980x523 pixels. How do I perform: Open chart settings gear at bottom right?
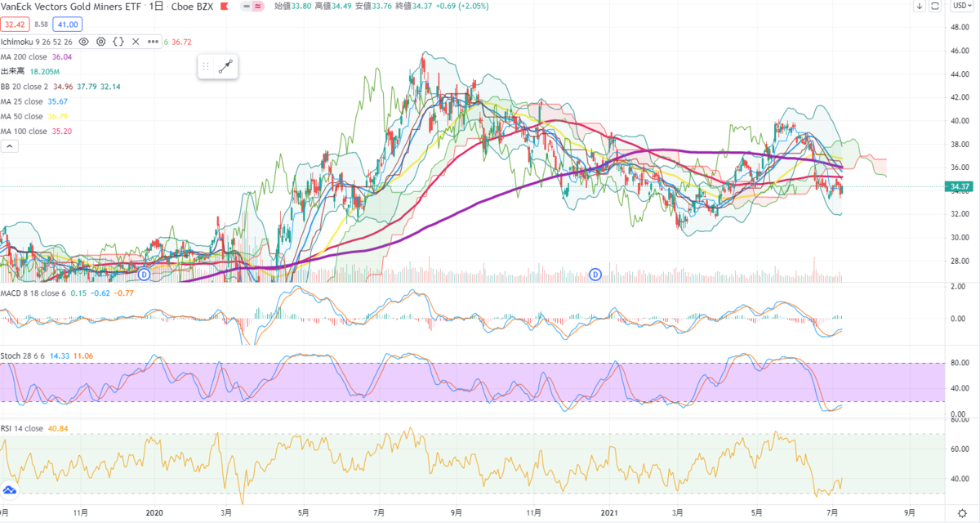coord(961,512)
